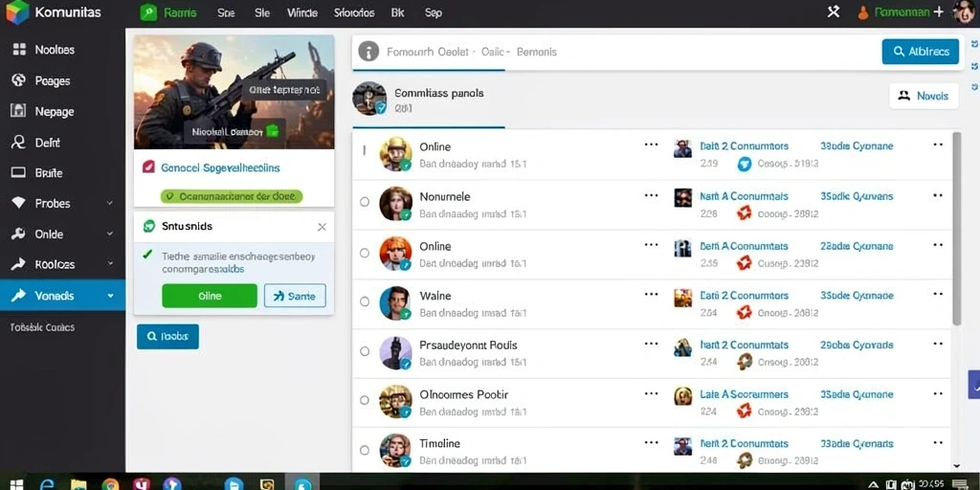Expand the Roolces sidebar chevron
980x490 pixels.
point(110,264)
